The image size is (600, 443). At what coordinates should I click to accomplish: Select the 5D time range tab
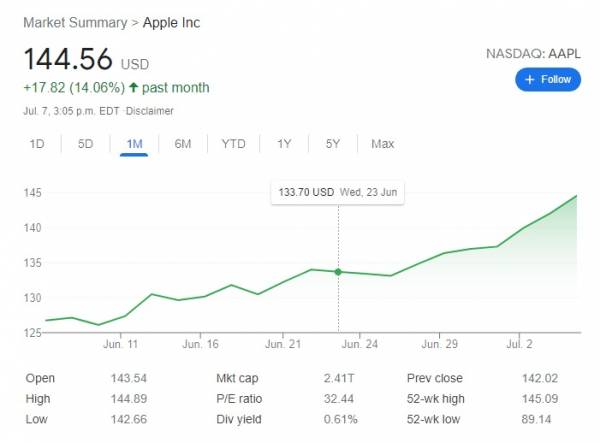click(x=86, y=144)
